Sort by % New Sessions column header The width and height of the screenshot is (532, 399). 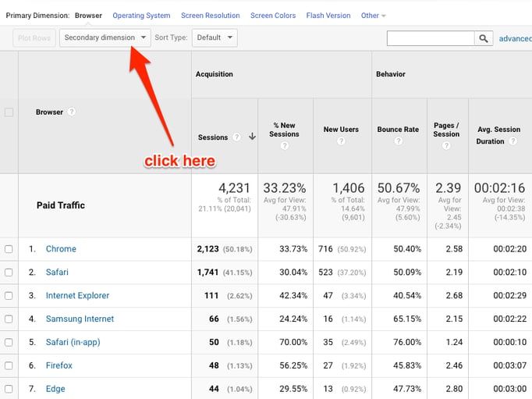point(284,130)
